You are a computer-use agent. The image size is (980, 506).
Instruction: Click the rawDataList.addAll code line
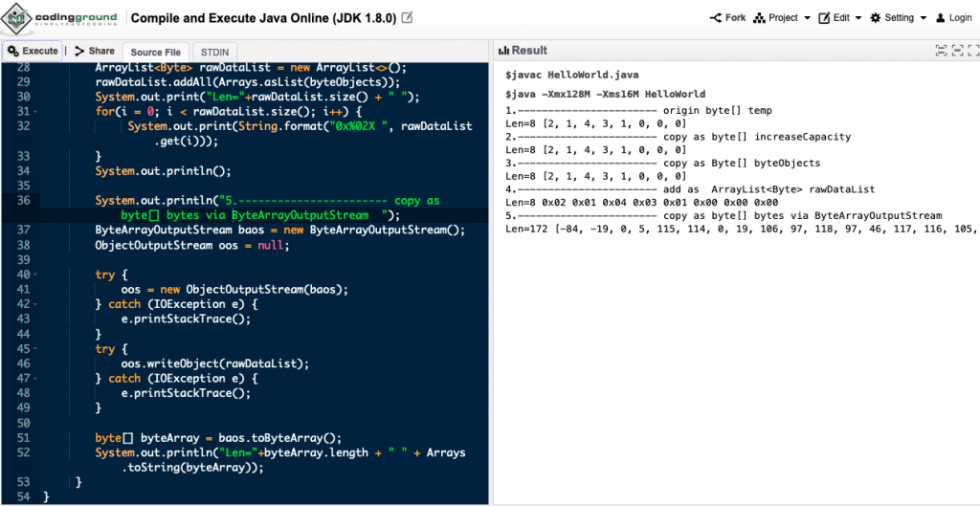tap(247, 82)
